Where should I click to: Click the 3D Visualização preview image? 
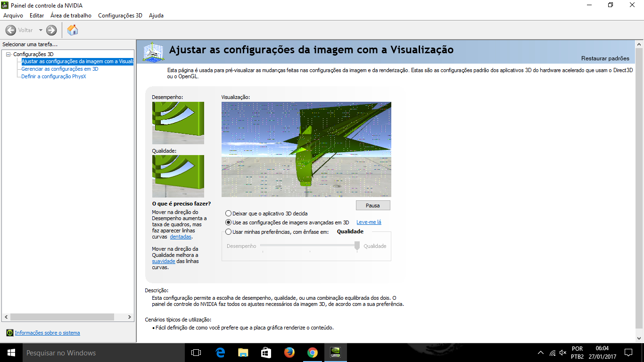(306, 149)
